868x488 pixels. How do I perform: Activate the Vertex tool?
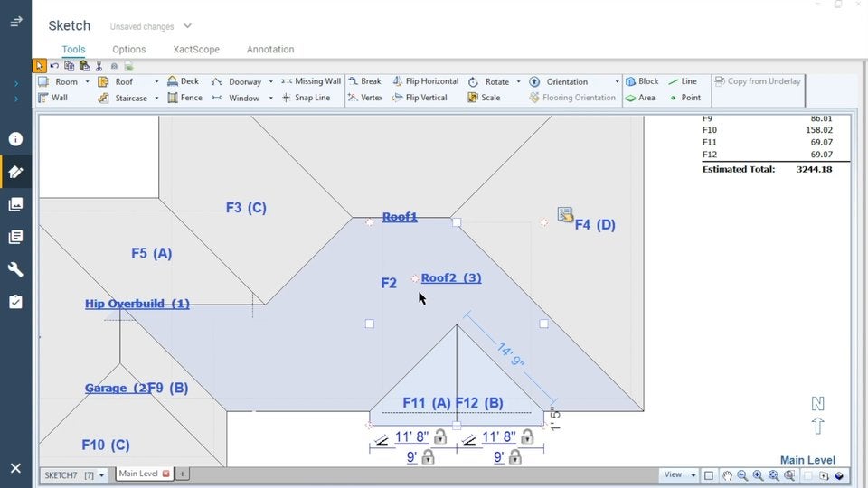coord(365,98)
